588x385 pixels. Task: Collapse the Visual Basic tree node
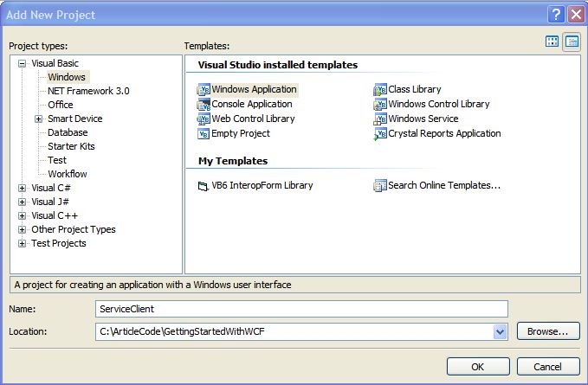(x=23, y=64)
